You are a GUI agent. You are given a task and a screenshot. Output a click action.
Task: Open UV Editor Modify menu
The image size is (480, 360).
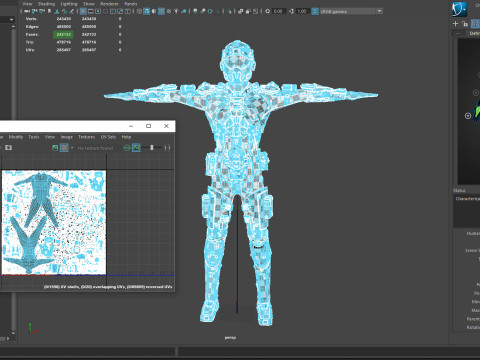tap(16, 137)
